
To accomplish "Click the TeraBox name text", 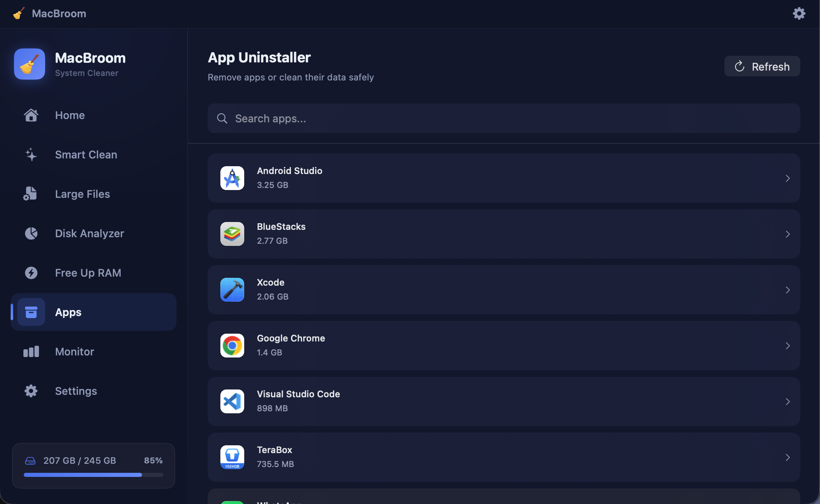I will pos(275,450).
